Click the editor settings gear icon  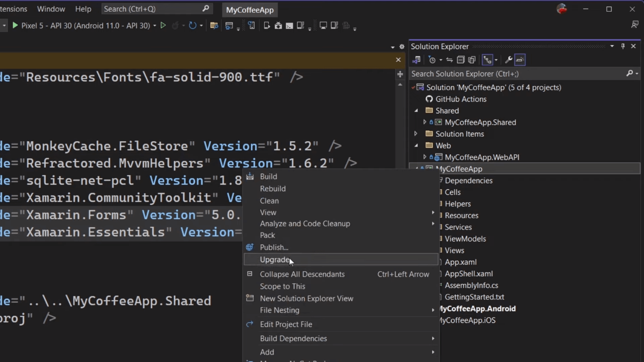[402, 47]
